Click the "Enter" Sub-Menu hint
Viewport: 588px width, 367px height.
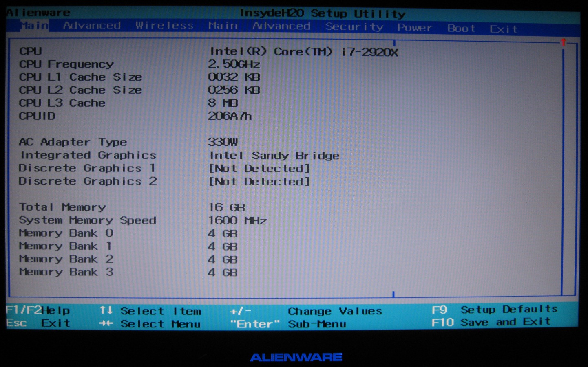pos(288,324)
